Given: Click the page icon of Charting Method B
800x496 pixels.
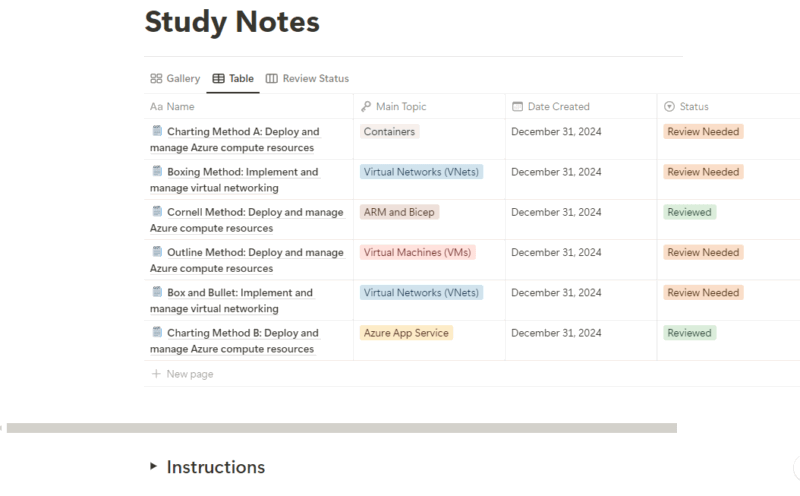Looking at the screenshot, I should coord(157,332).
